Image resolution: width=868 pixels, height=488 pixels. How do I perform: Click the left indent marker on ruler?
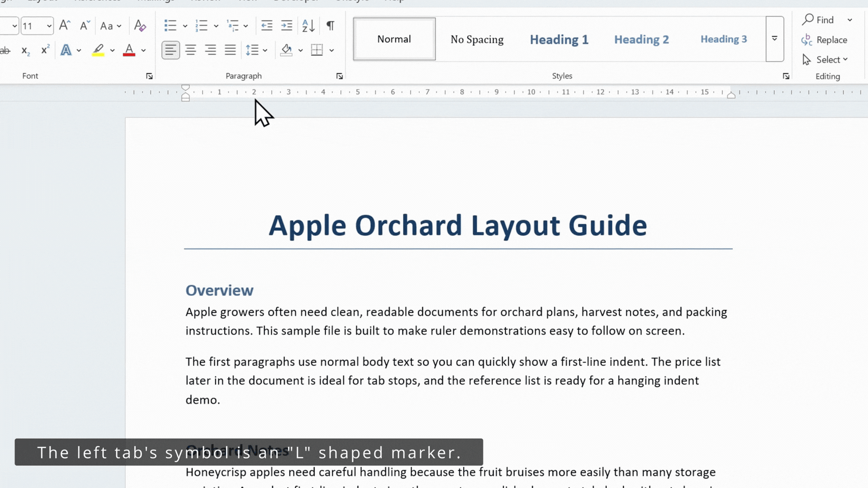[x=185, y=98]
